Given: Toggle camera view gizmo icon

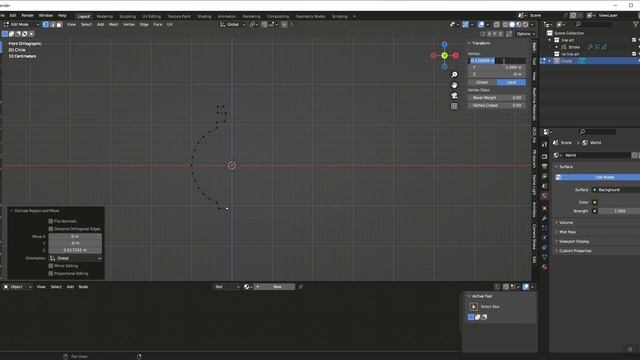Looking at the screenshot, I should (x=454, y=96).
